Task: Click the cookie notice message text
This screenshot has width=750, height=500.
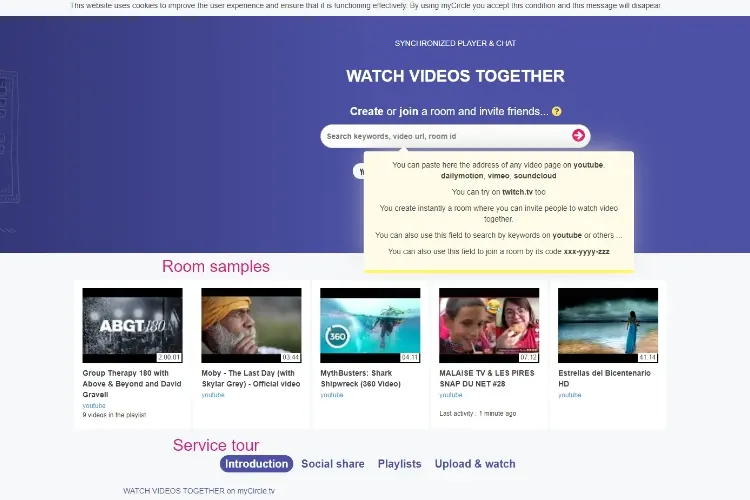Action: (366, 6)
